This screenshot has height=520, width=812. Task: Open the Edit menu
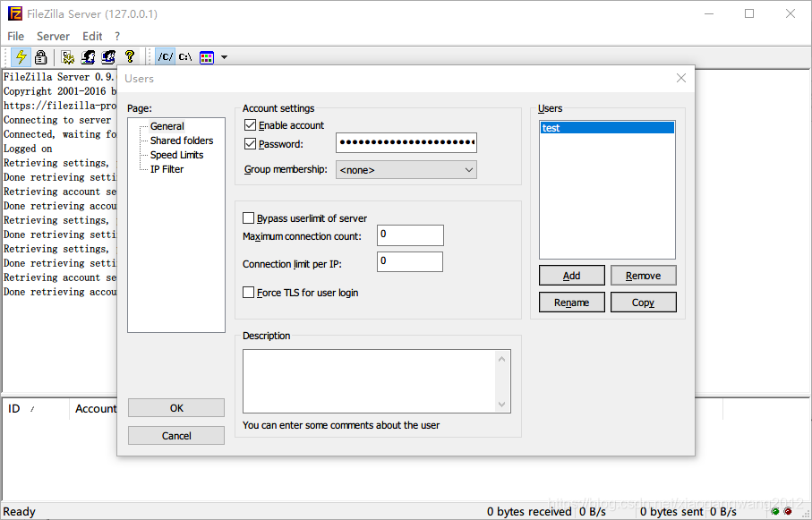pos(92,37)
